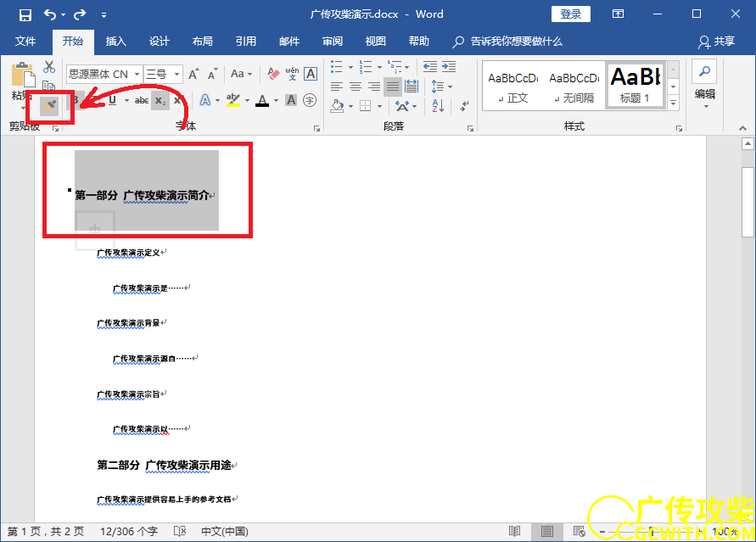Click the multilevel list icon
756x542 pixels.
395,66
